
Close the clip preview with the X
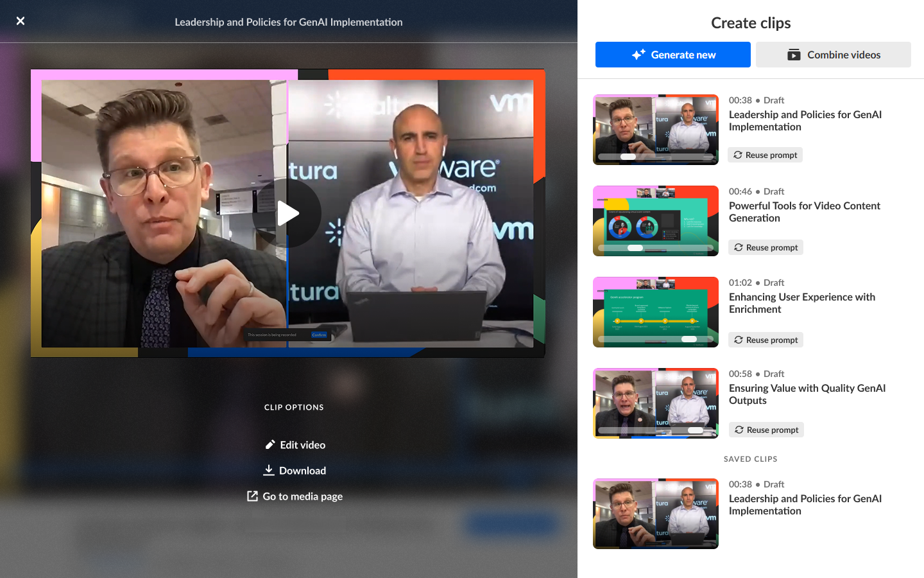[x=21, y=21]
